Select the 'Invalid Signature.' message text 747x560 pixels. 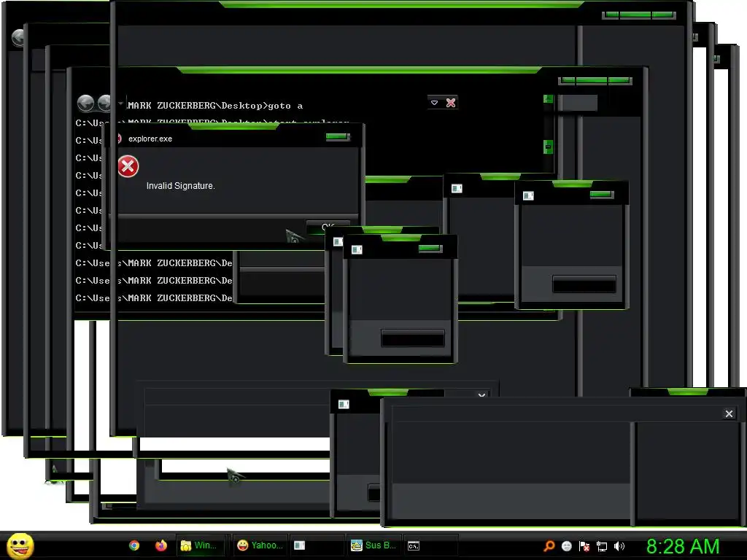point(181,186)
